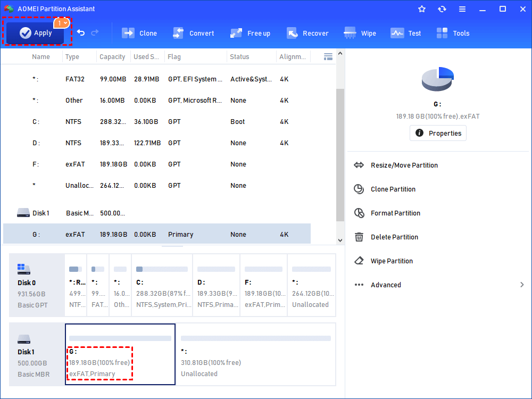
Task: Click the Resize/Move Partition arrows icon
Action: click(x=359, y=165)
